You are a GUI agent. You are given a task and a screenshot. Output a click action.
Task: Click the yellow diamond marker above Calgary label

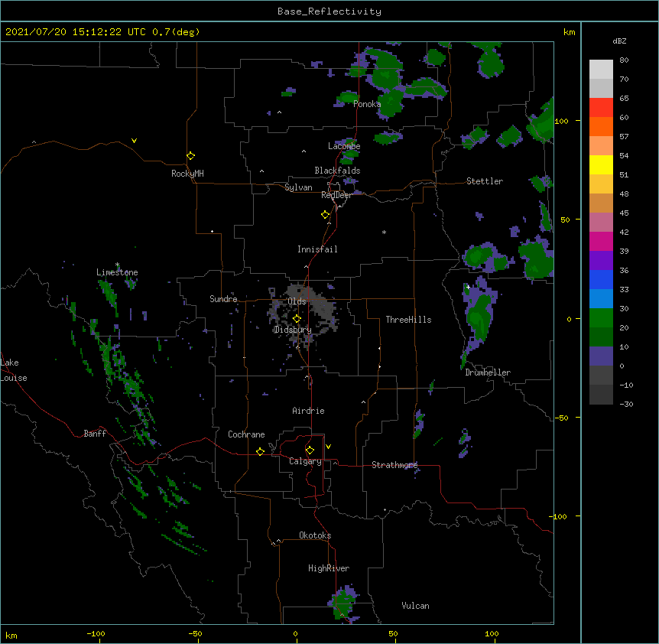pos(310,450)
